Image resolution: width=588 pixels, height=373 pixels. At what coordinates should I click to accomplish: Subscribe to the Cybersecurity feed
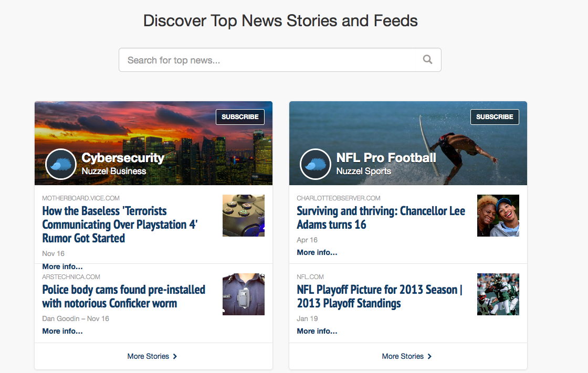(240, 116)
